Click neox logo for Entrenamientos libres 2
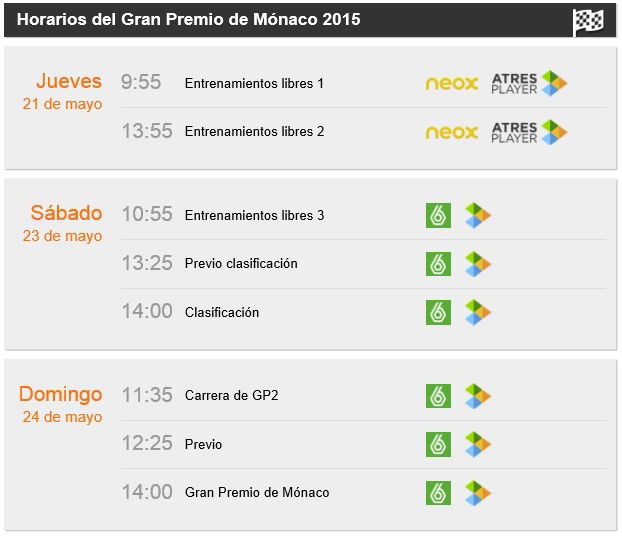 click(451, 132)
